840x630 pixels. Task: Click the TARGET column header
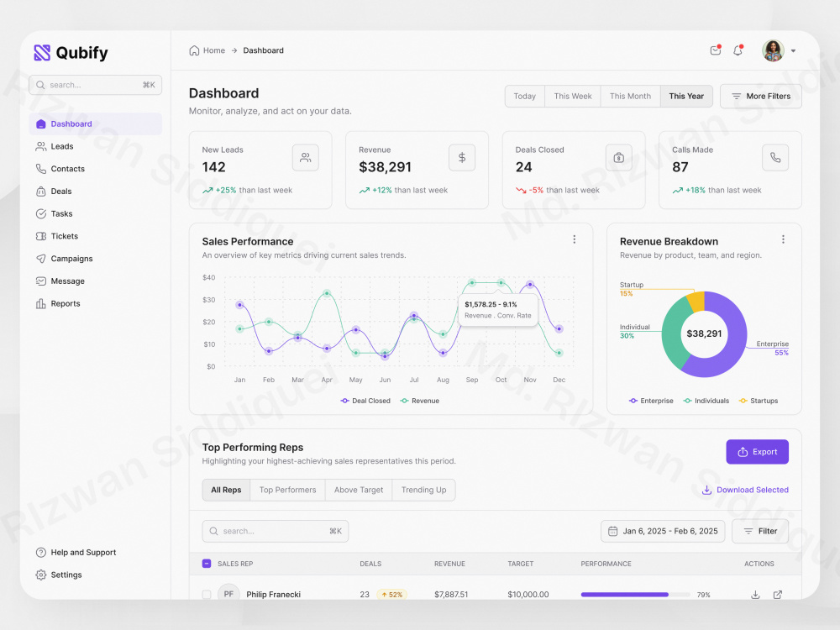point(521,564)
